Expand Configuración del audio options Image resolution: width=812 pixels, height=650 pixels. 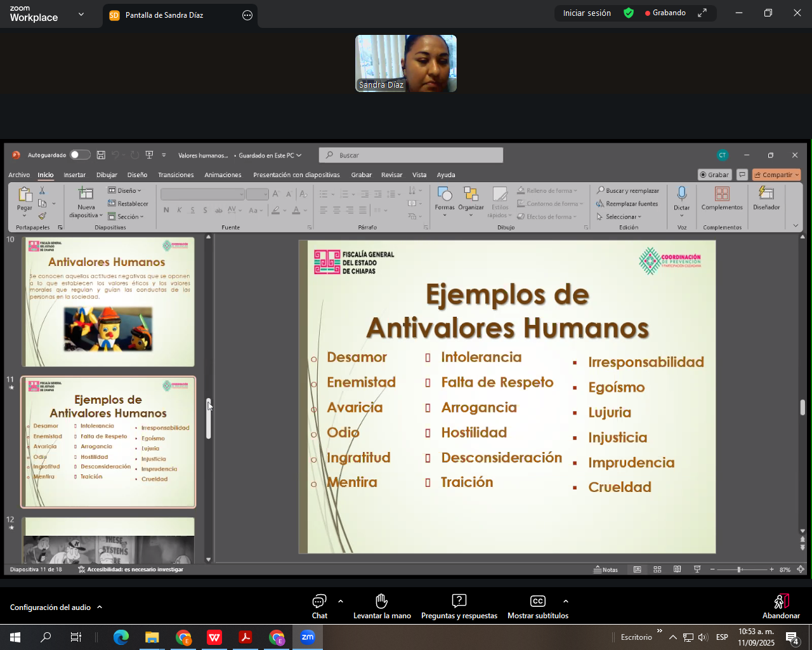point(100,607)
